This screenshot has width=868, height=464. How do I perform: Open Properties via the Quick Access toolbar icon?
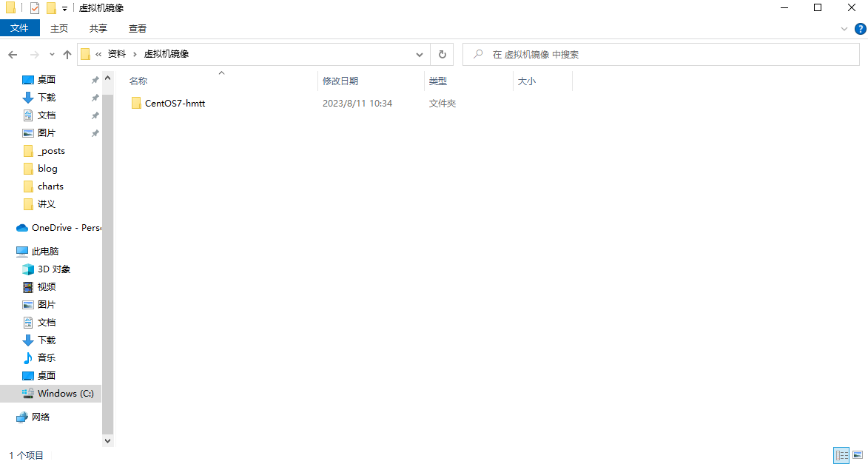pyautogui.click(x=34, y=7)
